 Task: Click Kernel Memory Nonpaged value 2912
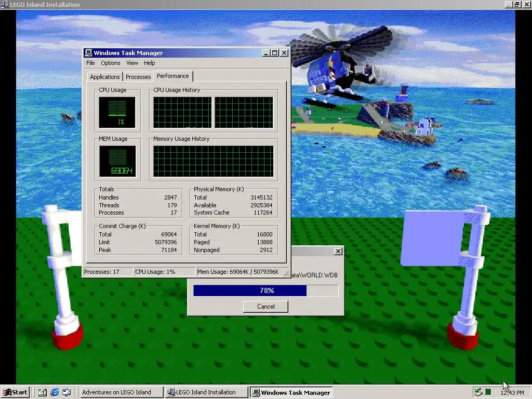[266, 250]
